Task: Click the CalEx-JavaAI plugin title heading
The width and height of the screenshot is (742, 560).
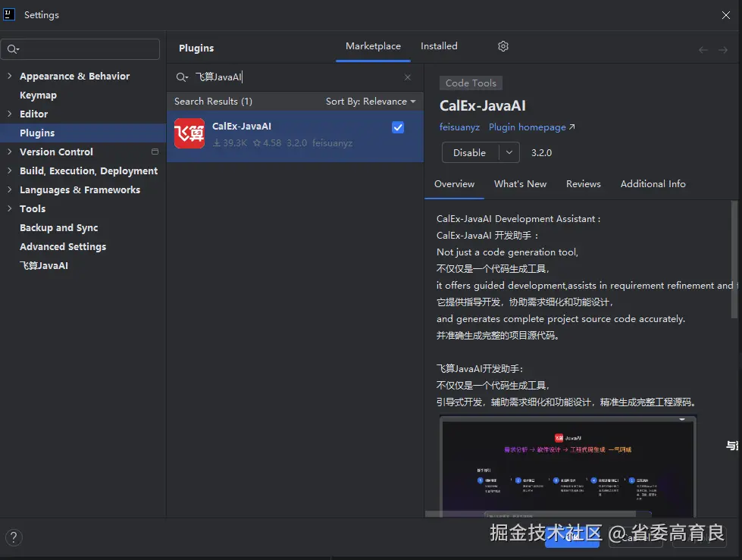Action: pos(483,105)
